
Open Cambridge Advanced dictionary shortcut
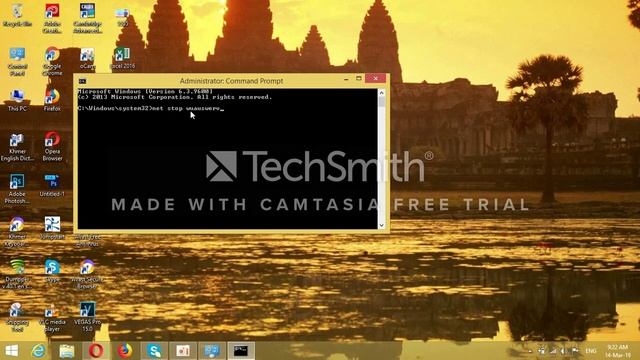click(87, 18)
